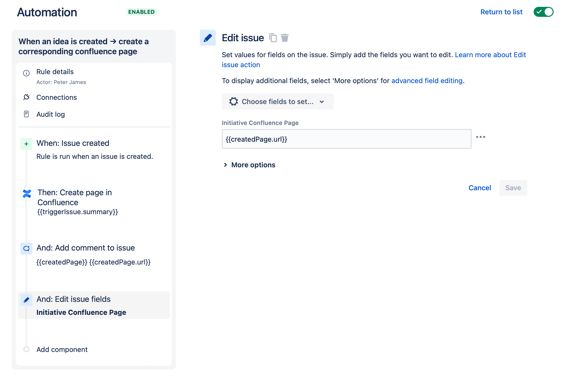Click the blue pencil Edit issue icon
The image size is (567, 377).
click(x=208, y=38)
